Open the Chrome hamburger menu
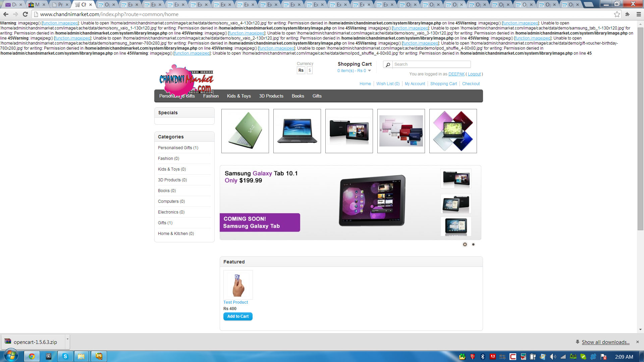 [638, 14]
